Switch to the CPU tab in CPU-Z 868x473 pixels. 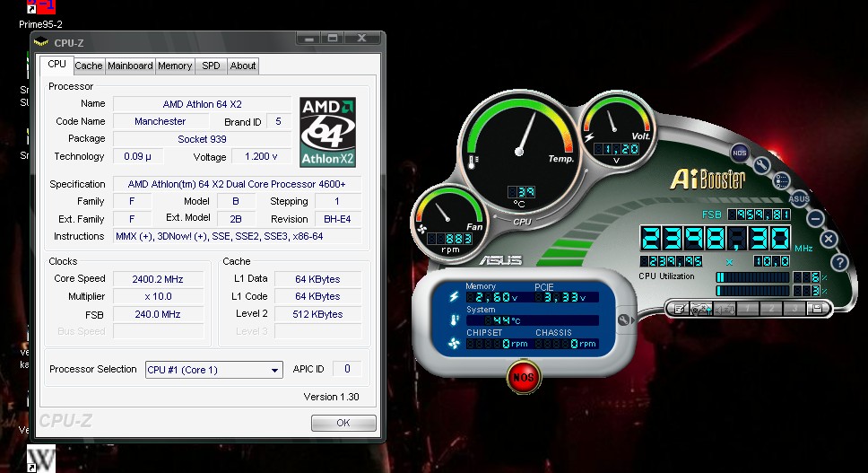pos(56,65)
